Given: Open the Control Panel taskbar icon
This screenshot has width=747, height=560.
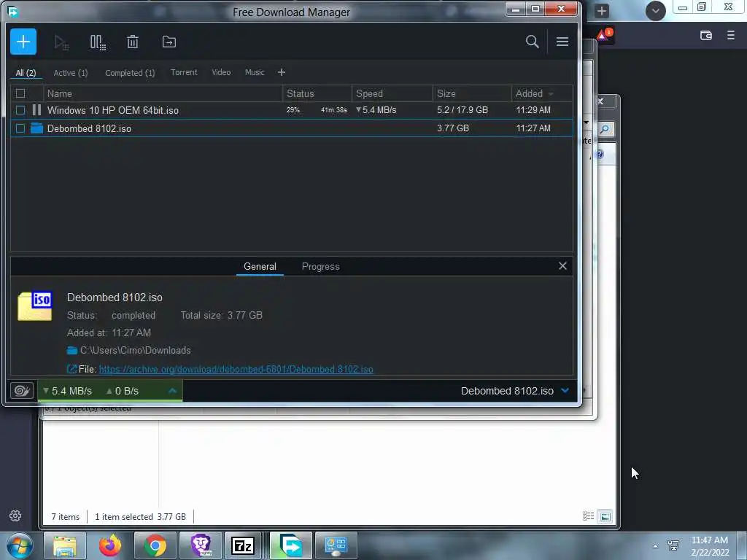Looking at the screenshot, I should tap(336, 545).
